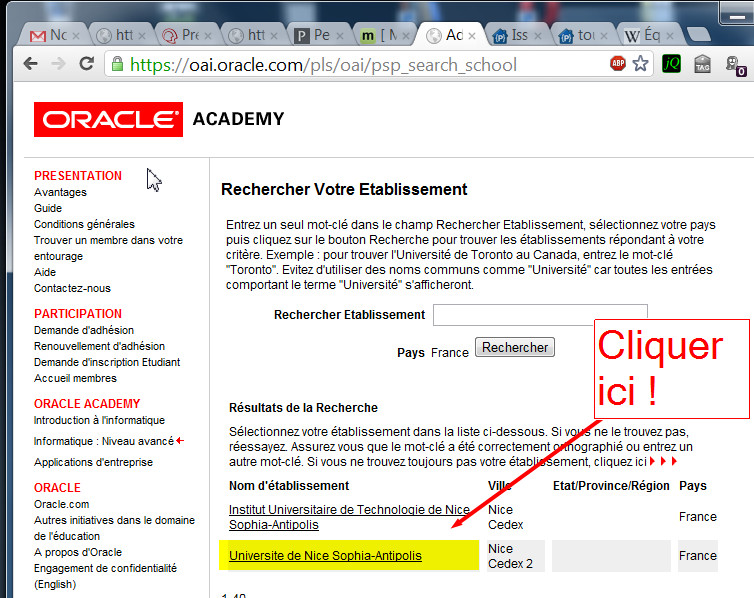754x598 pixels.
Task: Click the 'Pays' column header
Action: (x=693, y=486)
